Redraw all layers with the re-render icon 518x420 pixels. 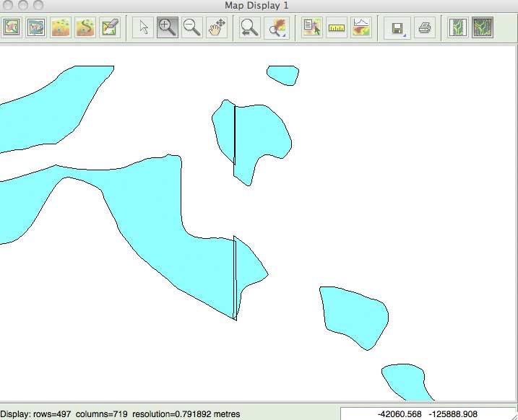(36, 27)
